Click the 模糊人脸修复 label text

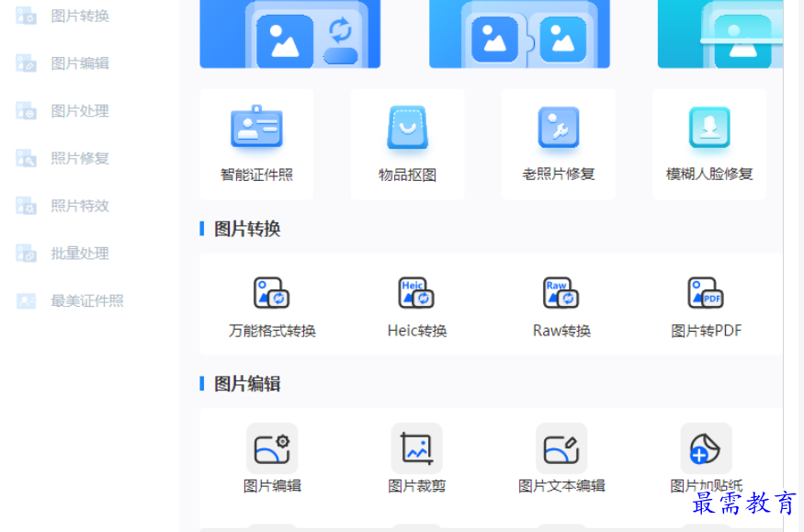point(709,175)
